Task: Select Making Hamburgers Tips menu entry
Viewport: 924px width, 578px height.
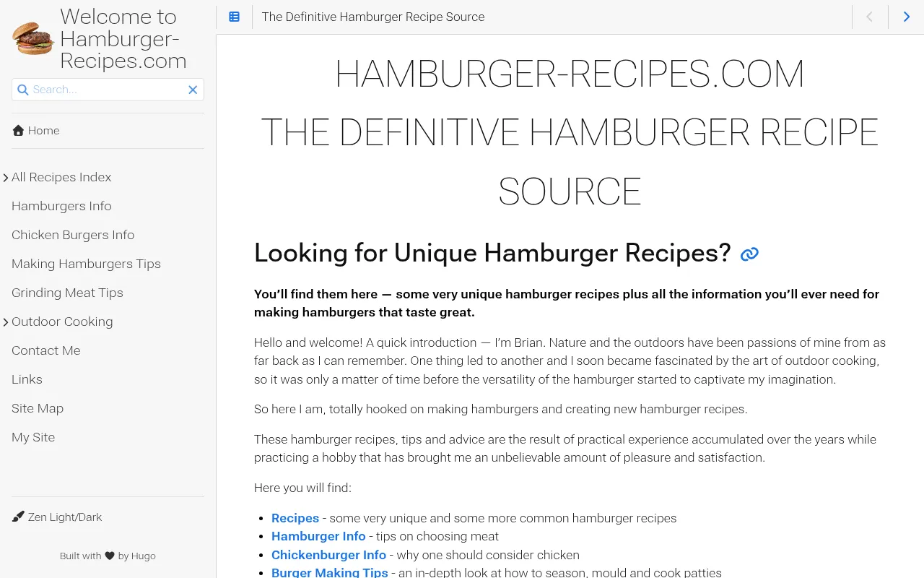Action: [x=86, y=264]
